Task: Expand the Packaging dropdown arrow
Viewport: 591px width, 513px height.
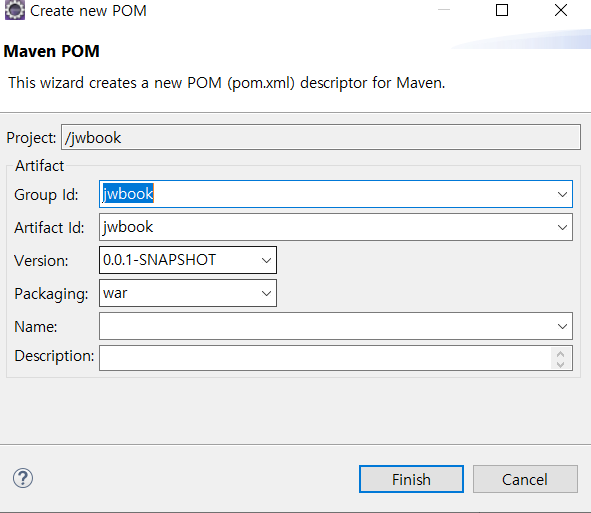Action: [x=266, y=293]
